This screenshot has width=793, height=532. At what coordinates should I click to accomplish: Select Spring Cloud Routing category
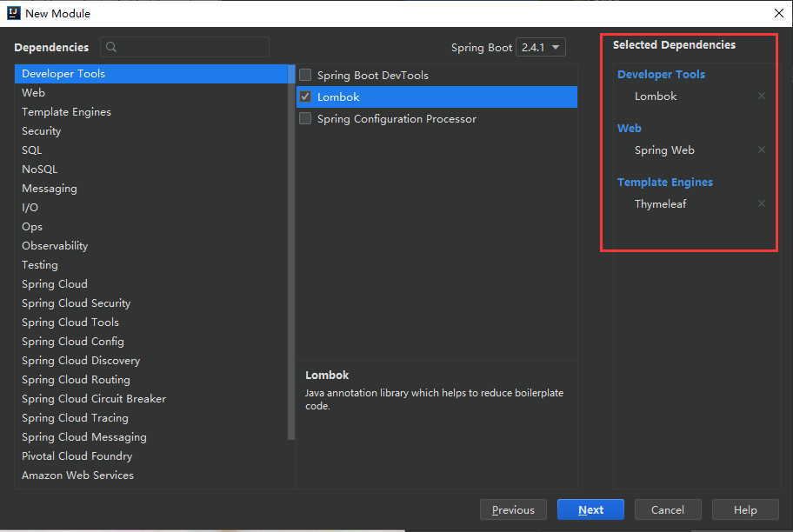coord(150,380)
